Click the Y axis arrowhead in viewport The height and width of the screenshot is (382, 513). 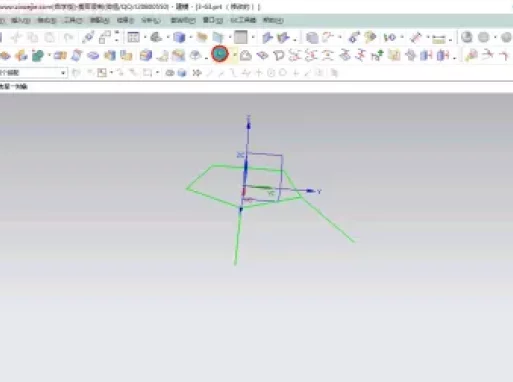[x=310, y=191]
